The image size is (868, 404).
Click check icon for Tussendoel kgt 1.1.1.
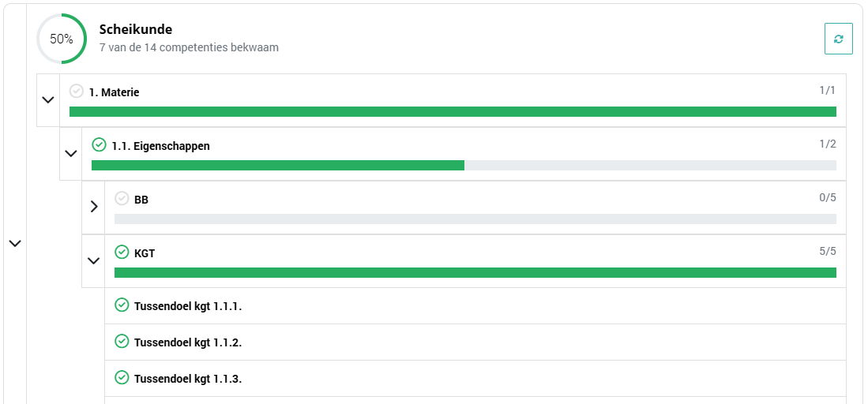[x=122, y=305]
